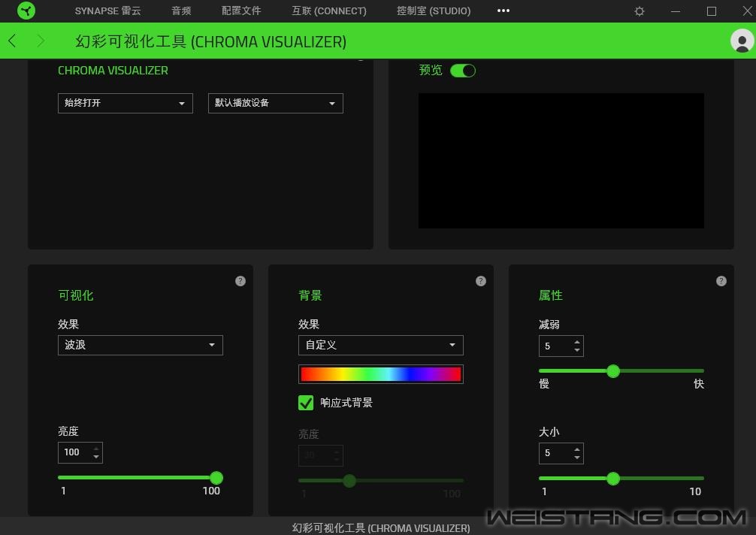Show help for the 属性 panel
The width and height of the screenshot is (756, 535).
721,281
